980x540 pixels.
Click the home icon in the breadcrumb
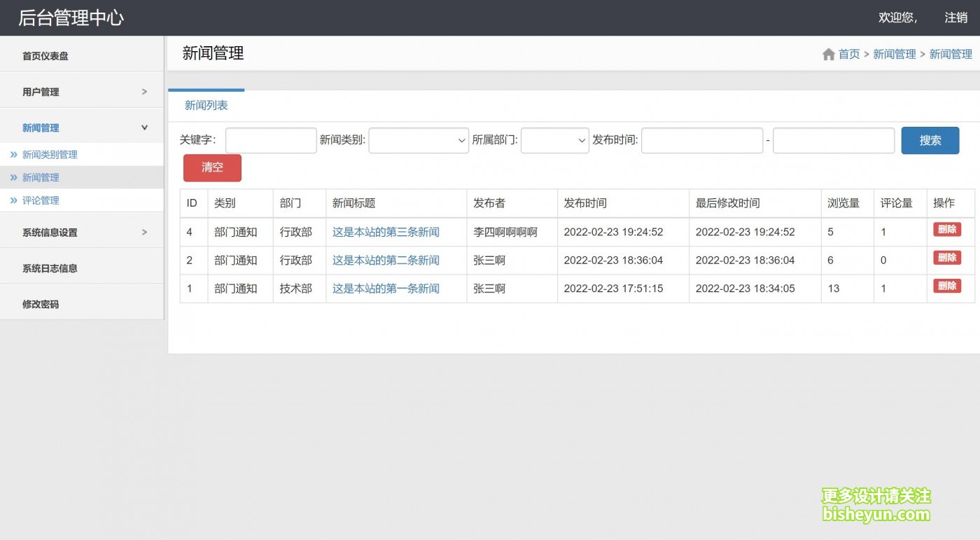pos(829,53)
